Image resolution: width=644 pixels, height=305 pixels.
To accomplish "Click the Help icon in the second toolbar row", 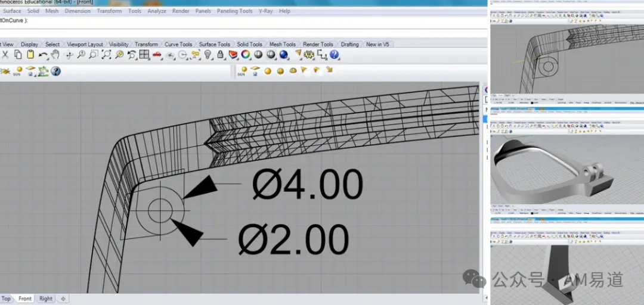I will tap(55, 71).
